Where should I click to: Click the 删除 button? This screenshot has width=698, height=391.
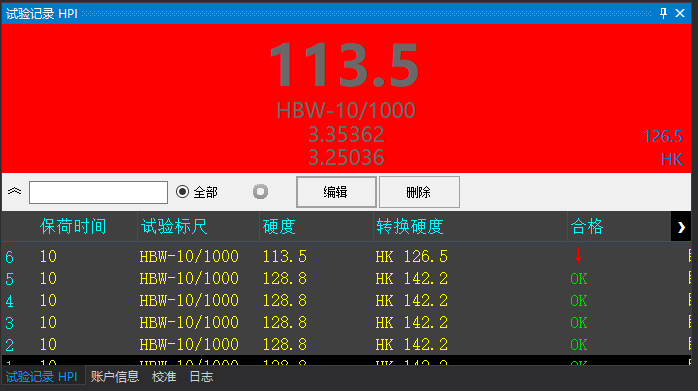click(419, 192)
